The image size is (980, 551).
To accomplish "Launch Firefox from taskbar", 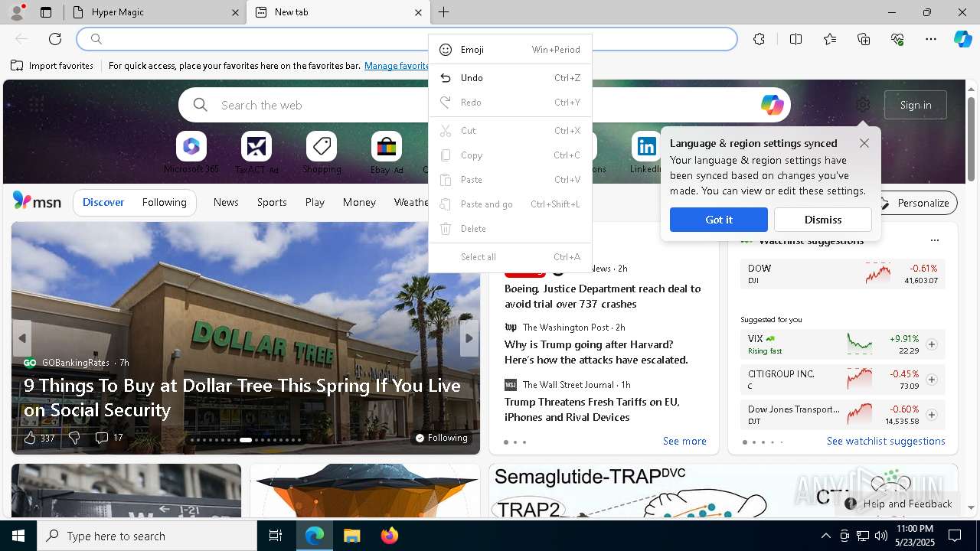I will point(390,536).
